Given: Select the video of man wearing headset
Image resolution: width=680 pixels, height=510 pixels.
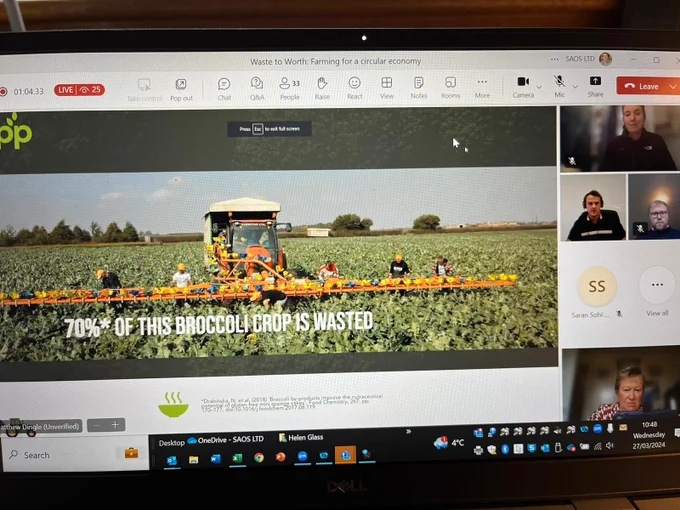Looking at the screenshot, I should click(594, 207).
